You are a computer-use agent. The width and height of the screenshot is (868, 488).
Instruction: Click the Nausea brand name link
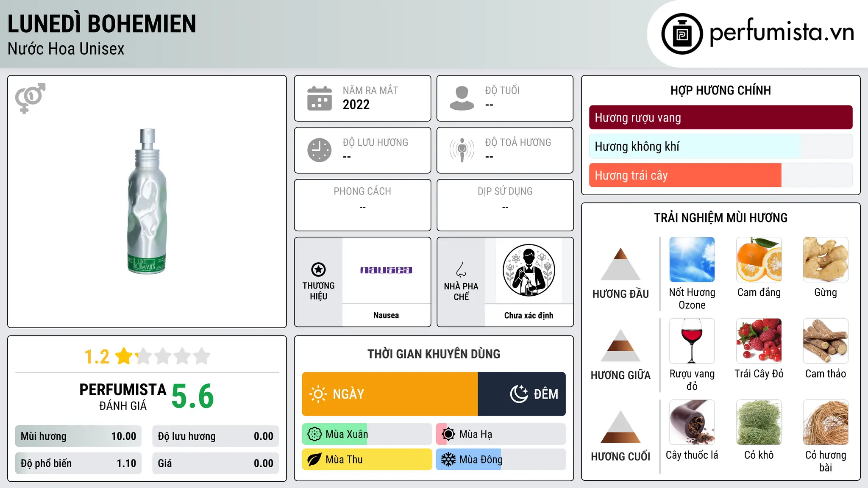point(386,315)
